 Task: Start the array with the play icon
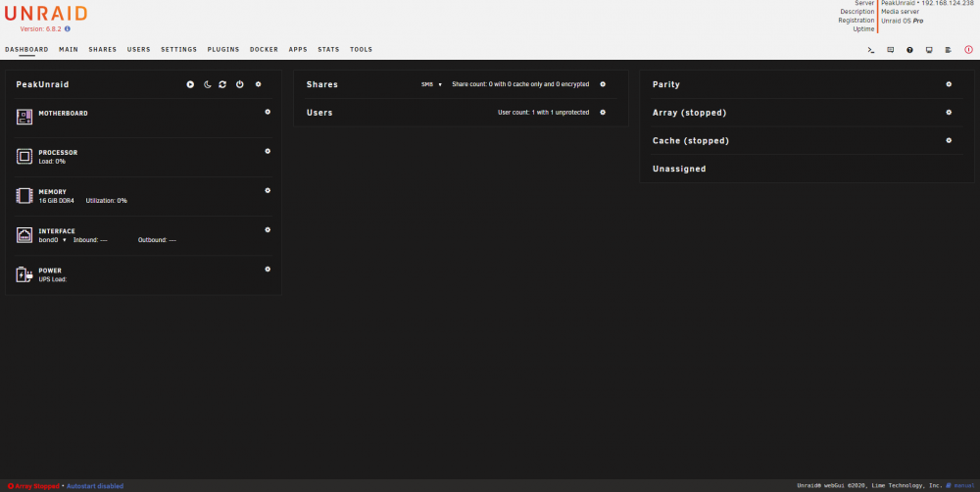point(190,84)
